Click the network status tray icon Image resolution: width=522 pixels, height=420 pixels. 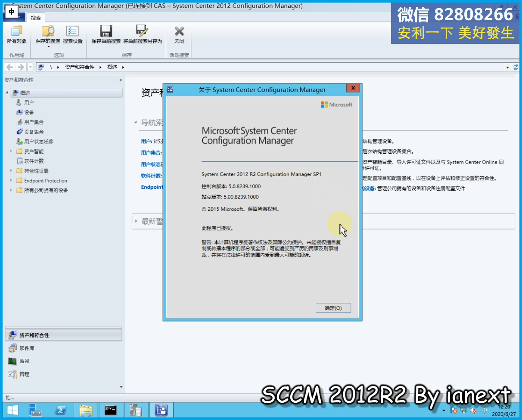(x=463, y=411)
